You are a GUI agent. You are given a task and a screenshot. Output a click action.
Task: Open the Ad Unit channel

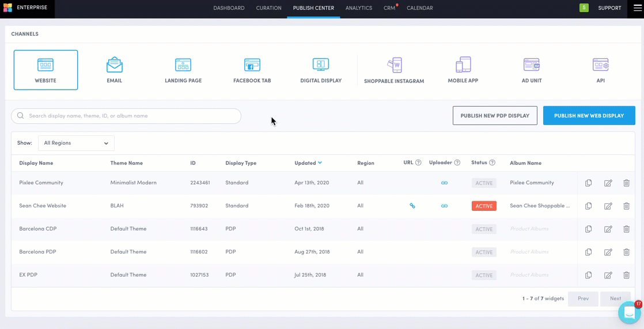coord(532,70)
